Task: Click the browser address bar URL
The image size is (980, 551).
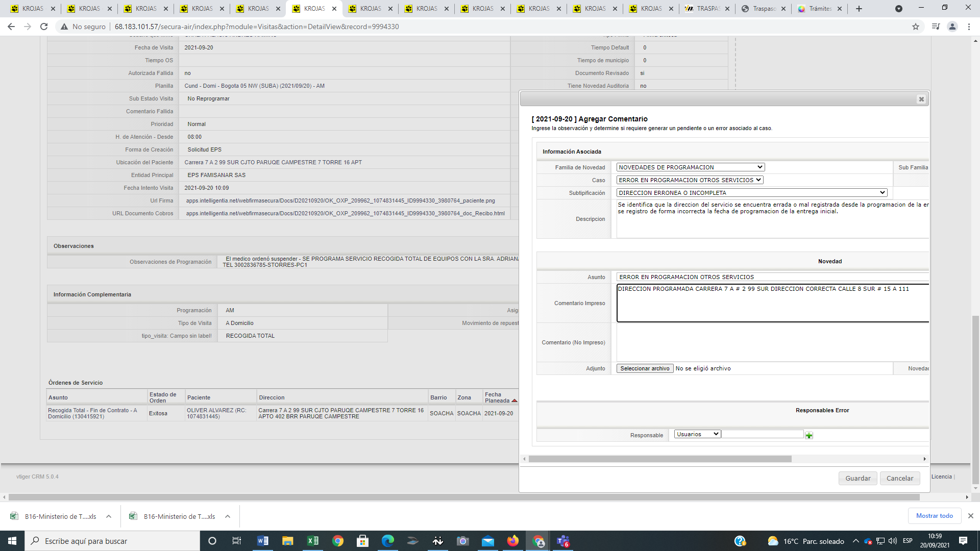Action: (x=257, y=27)
